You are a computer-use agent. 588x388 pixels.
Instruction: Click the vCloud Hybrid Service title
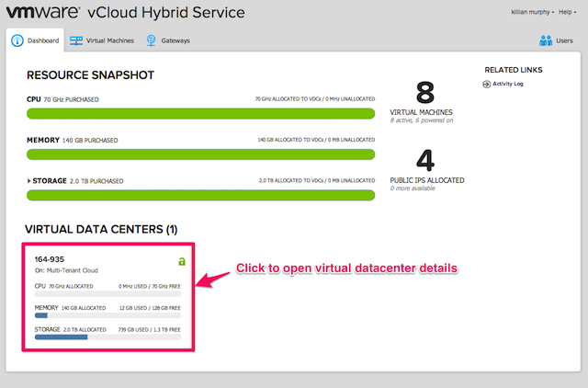point(166,12)
